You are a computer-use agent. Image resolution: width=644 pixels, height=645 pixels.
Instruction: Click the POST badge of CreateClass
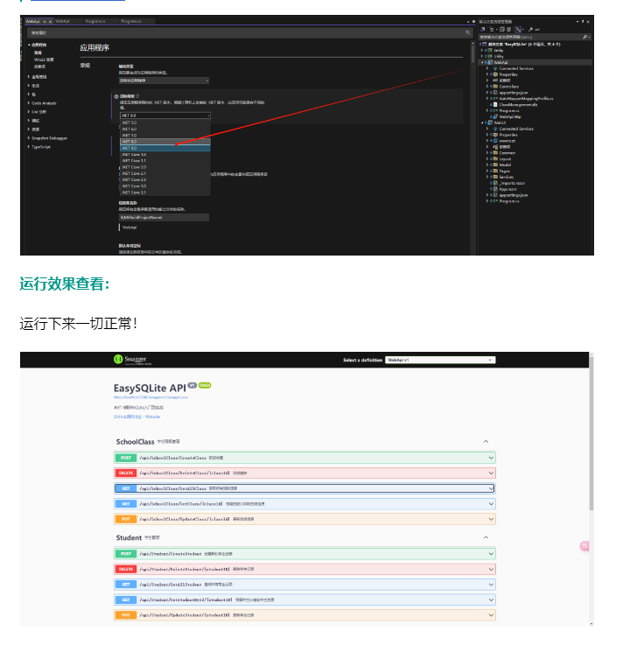[x=126, y=458]
